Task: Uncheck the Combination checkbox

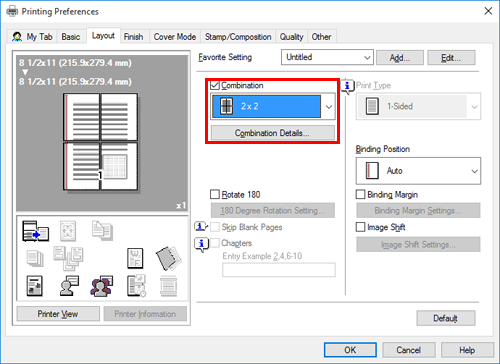Action: click(215, 85)
